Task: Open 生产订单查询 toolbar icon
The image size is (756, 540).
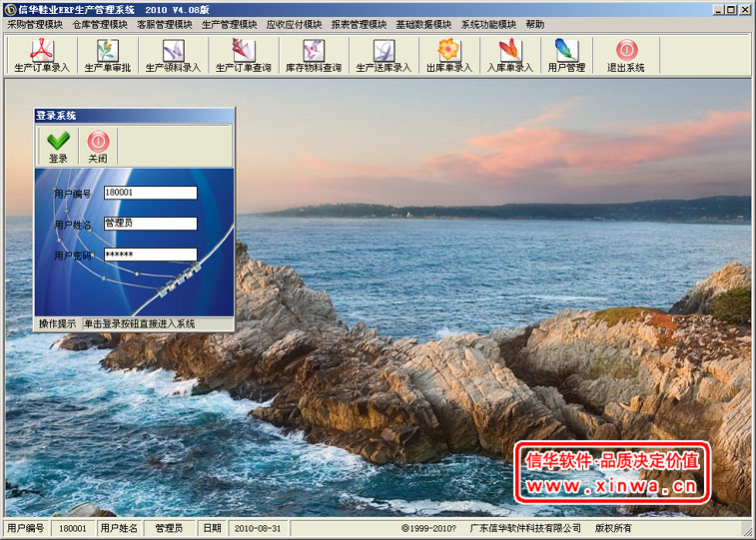Action: (244, 55)
